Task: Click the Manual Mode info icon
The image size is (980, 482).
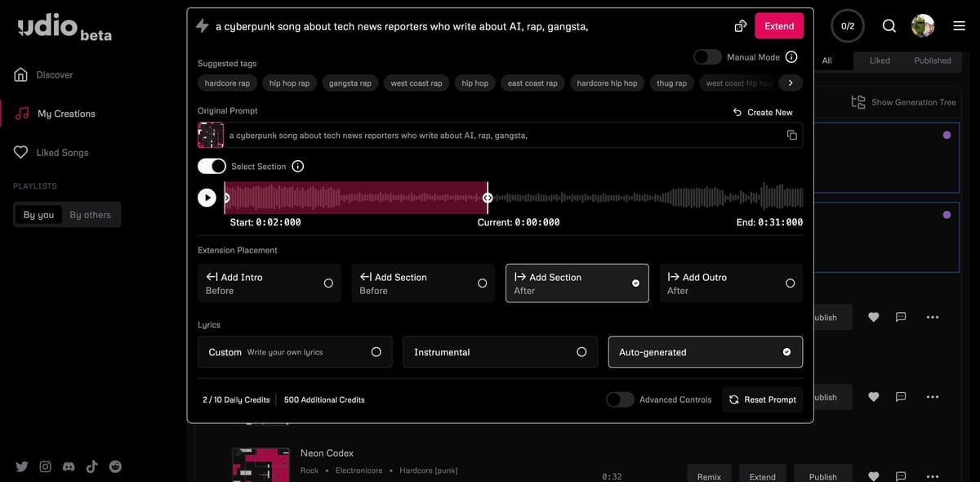Action: (x=789, y=56)
